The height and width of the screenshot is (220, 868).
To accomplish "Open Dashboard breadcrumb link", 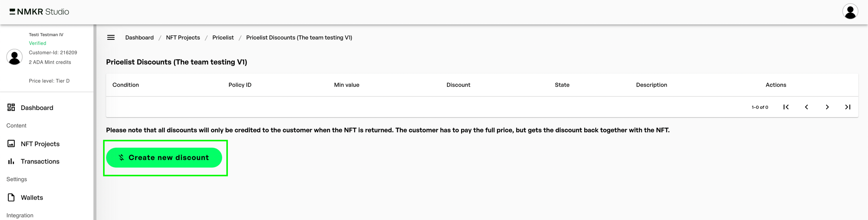I will tap(139, 38).
